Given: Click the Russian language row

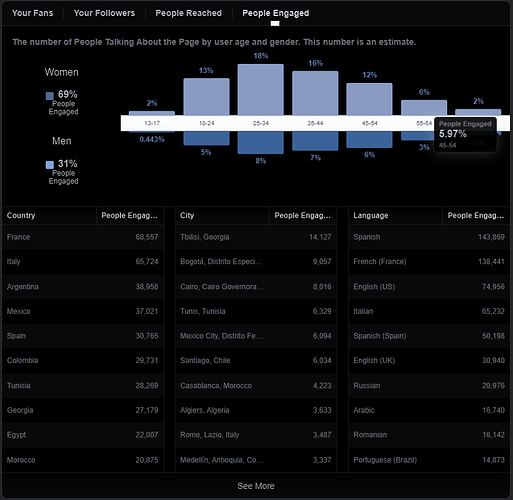Looking at the screenshot, I should (x=429, y=386).
